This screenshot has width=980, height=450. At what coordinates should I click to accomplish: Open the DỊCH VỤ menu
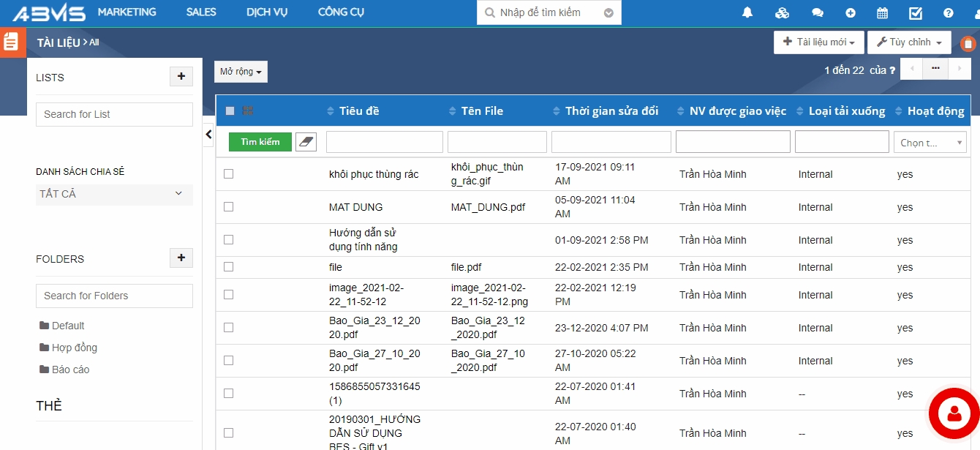coord(267,12)
